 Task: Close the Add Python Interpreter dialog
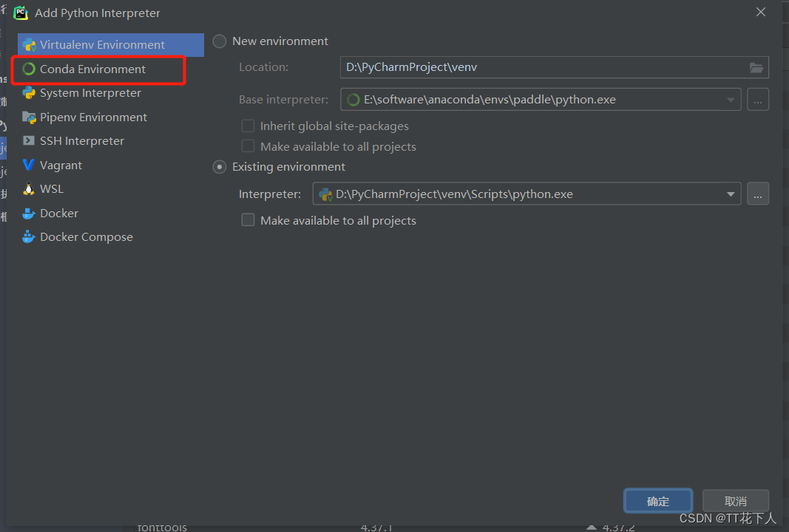click(761, 12)
